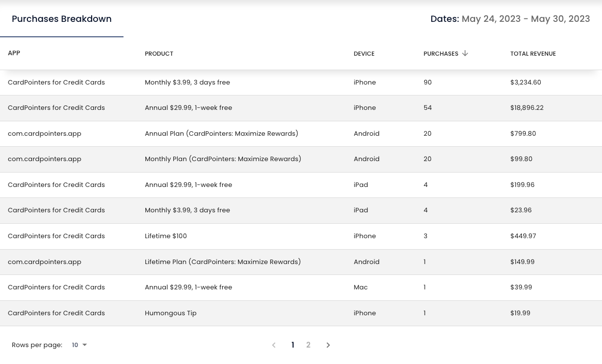Click Annual Plan (CardPointers: Maximize Rewards) cell

[x=222, y=134]
